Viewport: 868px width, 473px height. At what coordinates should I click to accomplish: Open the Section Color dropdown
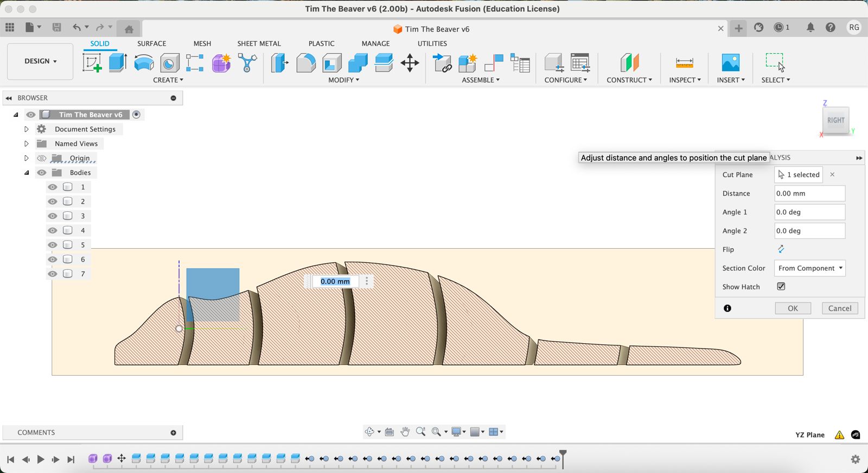[809, 268]
